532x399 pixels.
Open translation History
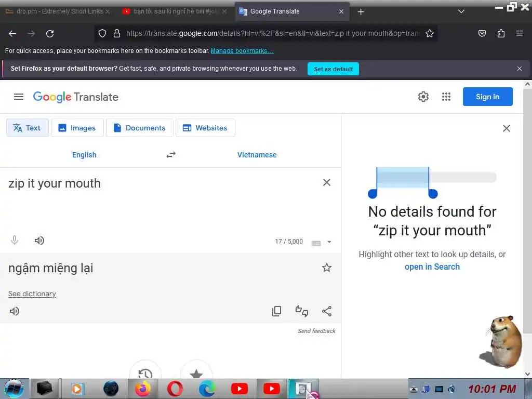coord(145,373)
